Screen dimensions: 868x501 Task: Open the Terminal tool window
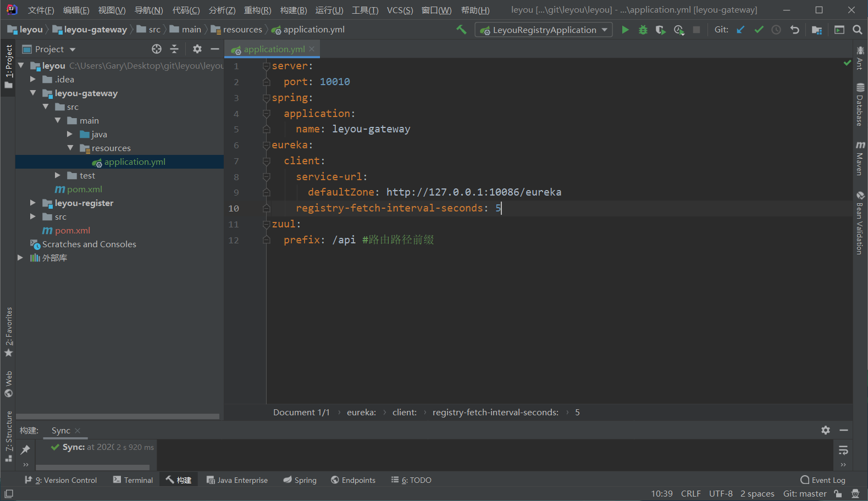(x=132, y=480)
